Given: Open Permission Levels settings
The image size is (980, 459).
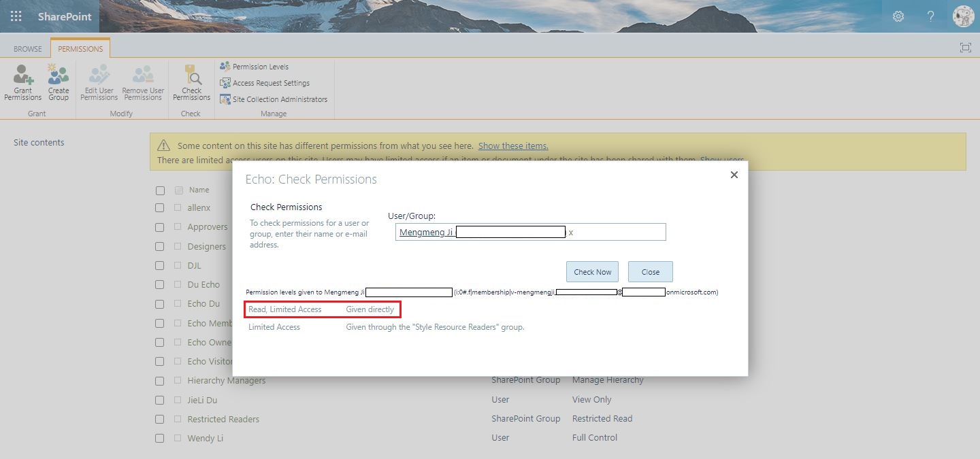Looking at the screenshot, I should [259, 66].
